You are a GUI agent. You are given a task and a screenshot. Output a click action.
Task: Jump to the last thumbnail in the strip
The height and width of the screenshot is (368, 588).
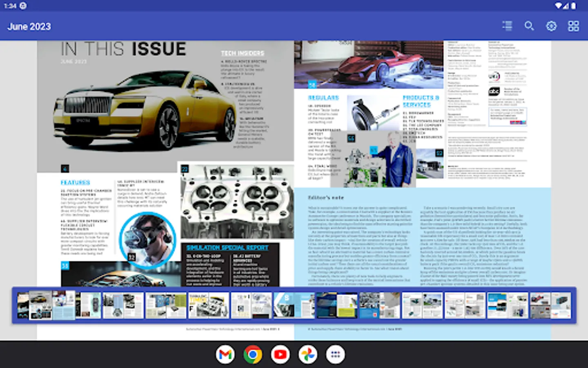coord(550,305)
